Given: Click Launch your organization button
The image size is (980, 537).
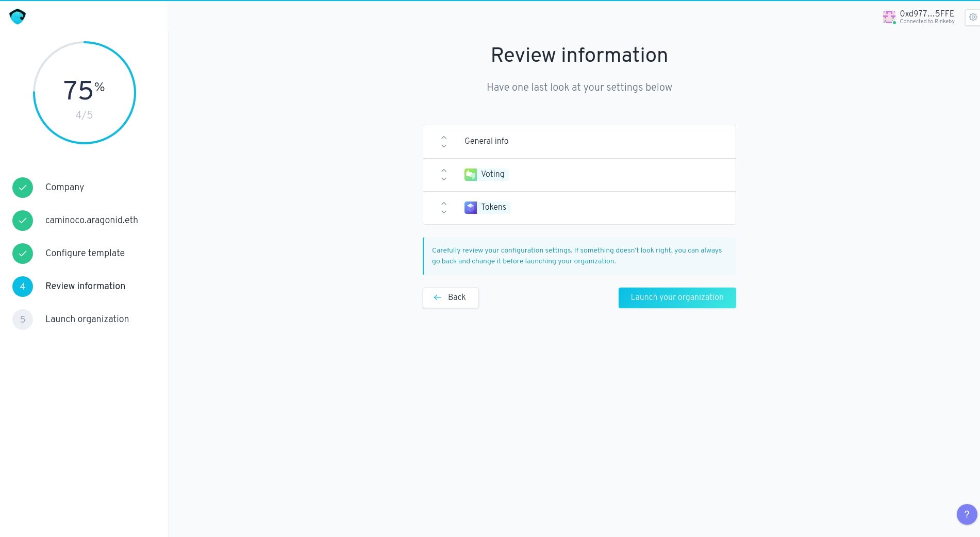Looking at the screenshot, I should click(x=677, y=298).
